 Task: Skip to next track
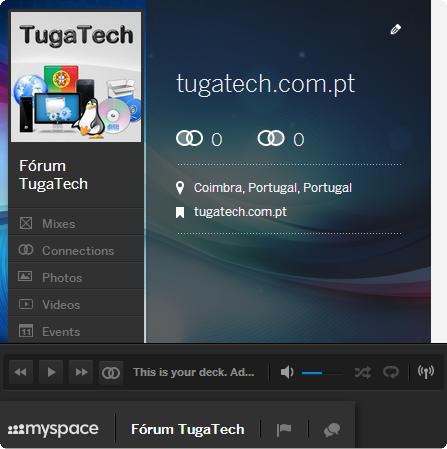tap(81, 372)
